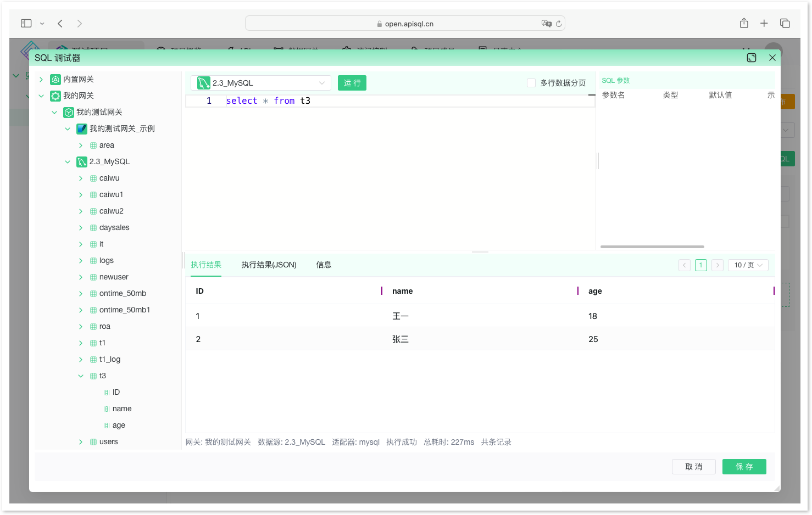Click the users table icon
Viewport: 812px width, 515px height.
[x=93, y=442]
